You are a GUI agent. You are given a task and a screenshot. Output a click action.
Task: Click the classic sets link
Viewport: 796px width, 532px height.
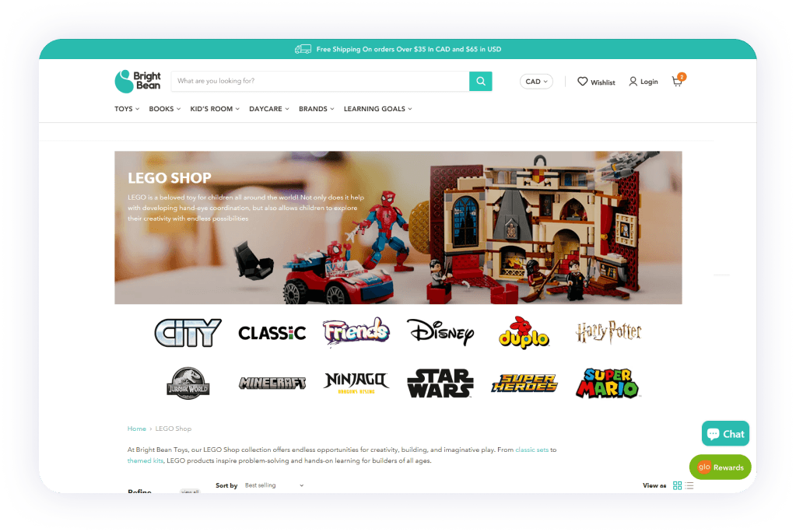532,450
